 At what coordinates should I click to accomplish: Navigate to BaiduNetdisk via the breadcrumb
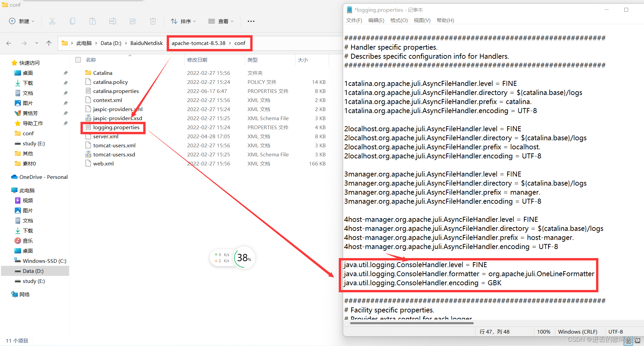pos(146,43)
